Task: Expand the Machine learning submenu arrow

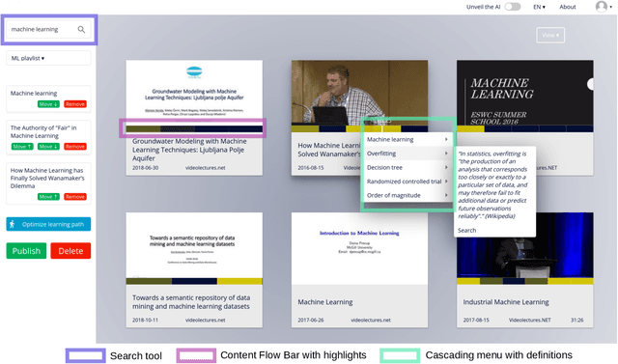Action: pyautogui.click(x=446, y=139)
